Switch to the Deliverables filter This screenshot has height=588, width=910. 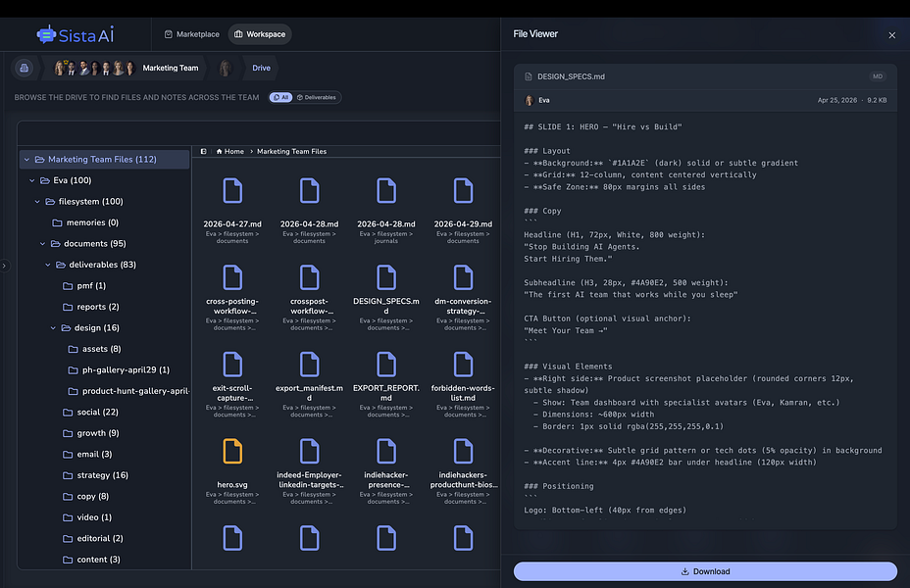point(317,97)
